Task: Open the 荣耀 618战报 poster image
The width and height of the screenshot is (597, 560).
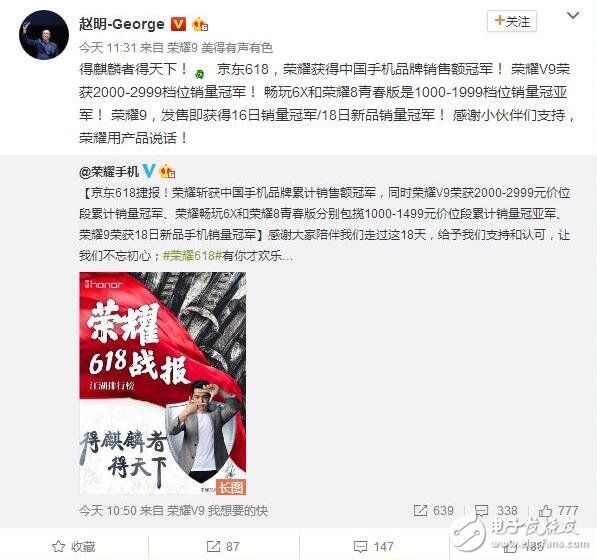Action: click(163, 383)
